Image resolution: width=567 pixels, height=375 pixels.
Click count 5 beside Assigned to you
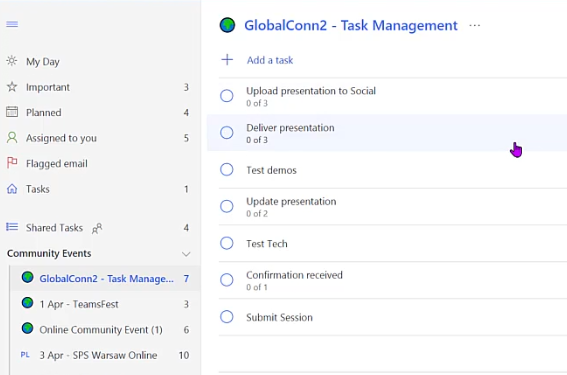point(186,138)
